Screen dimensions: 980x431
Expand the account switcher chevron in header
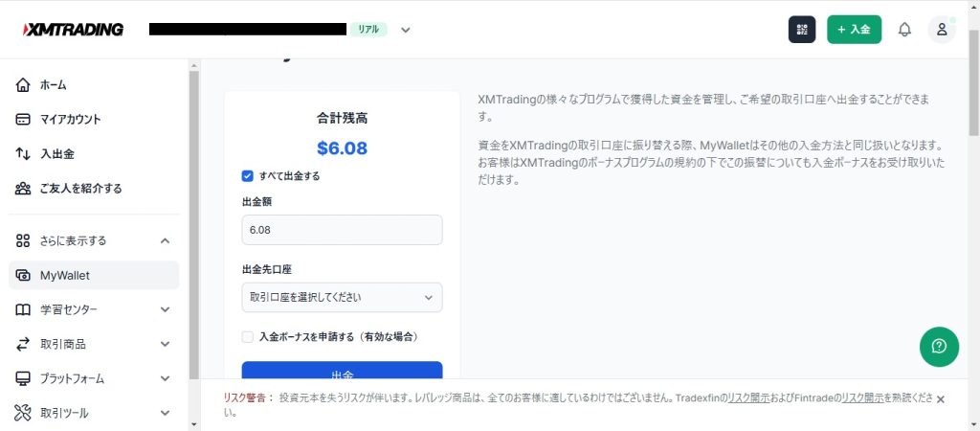pyautogui.click(x=406, y=30)
